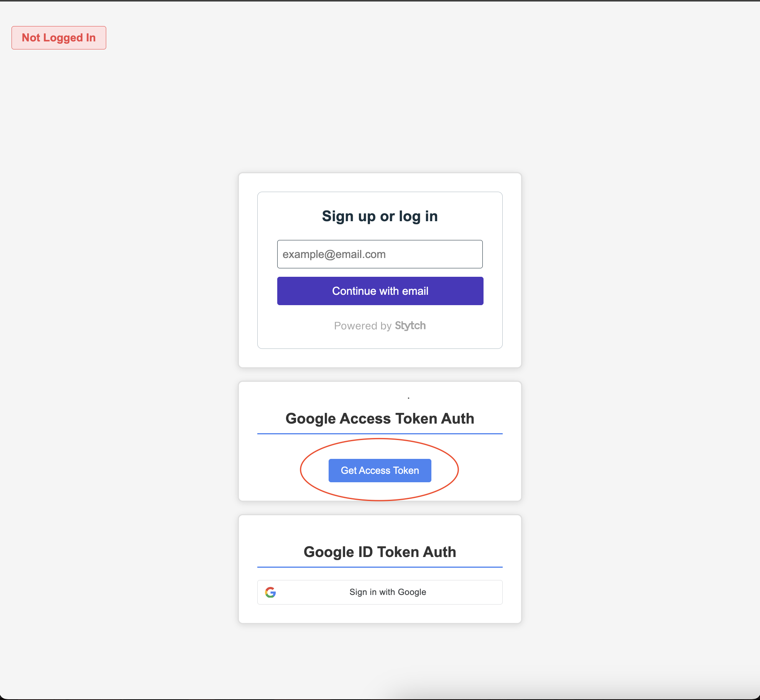Viewport: 760px width, 700px height.
Task: Click the Not Logged In status badge
Action: click(59, 38)
